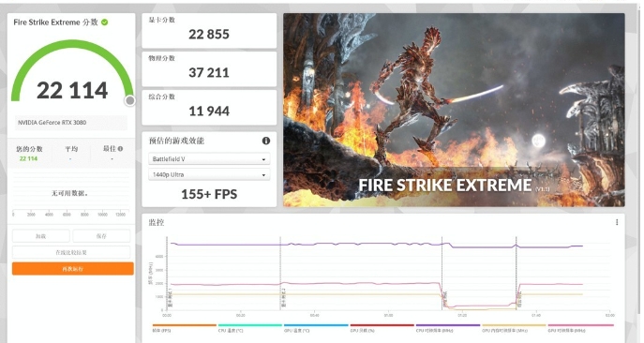Screen dimensions: 644x343
Task: Toggle the red GPU 负载 (%) legend series
Action: [382, 328]
